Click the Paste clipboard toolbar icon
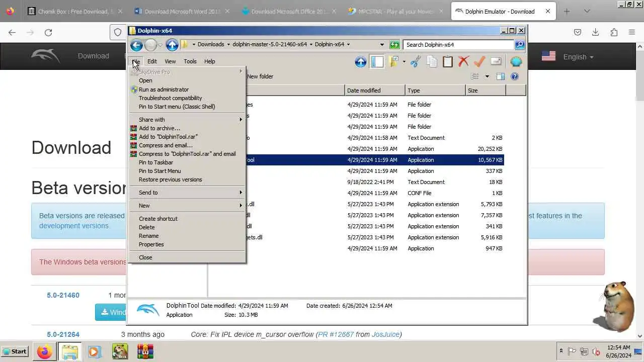Viewport: 644px width, 362px height. [x=448, y=62]
